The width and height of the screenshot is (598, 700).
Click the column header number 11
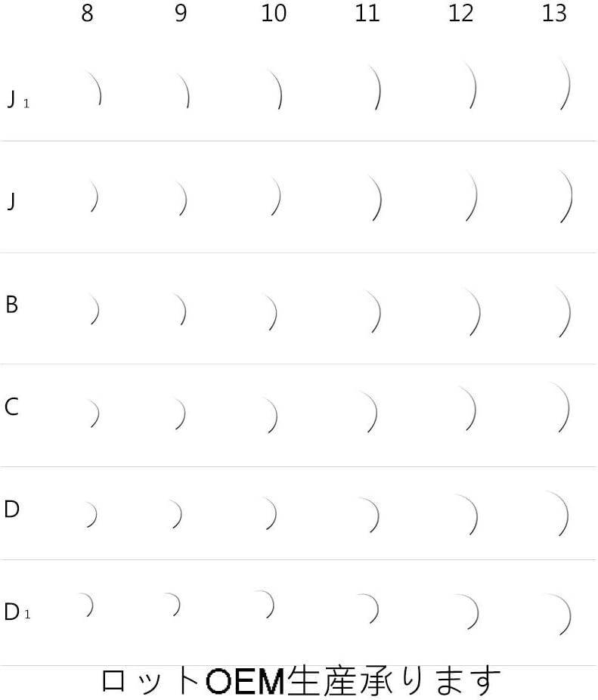point(367,14)
